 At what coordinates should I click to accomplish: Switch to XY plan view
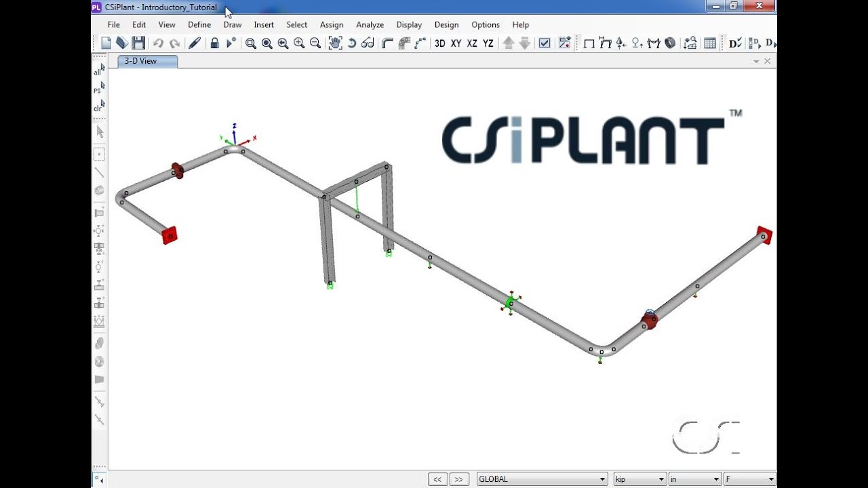coord(456,43)
